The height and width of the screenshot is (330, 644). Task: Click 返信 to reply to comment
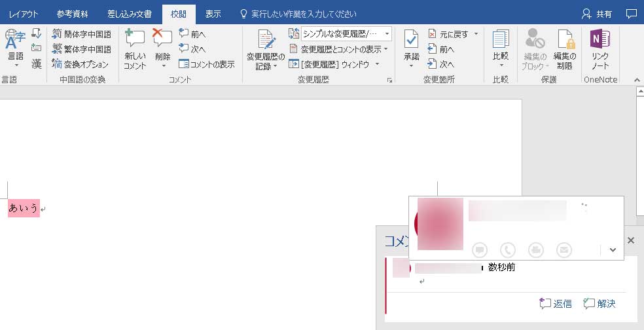tap(556, 303)
